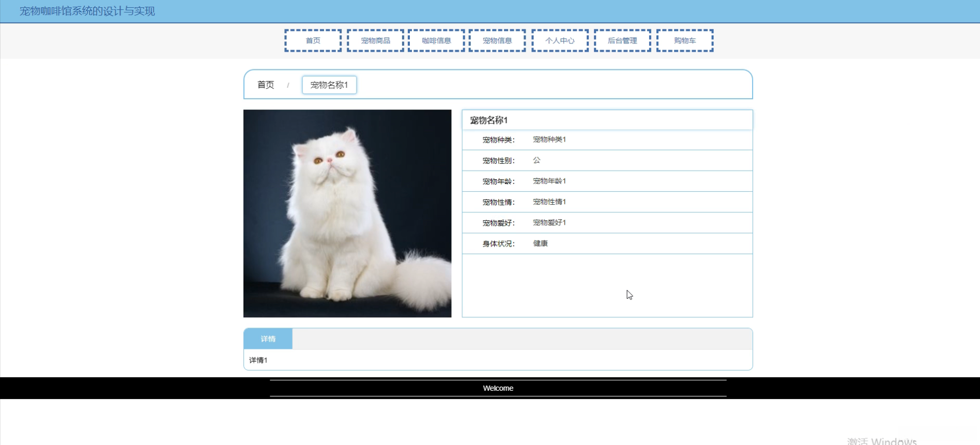Click the 宠物种类1 value

549,140
